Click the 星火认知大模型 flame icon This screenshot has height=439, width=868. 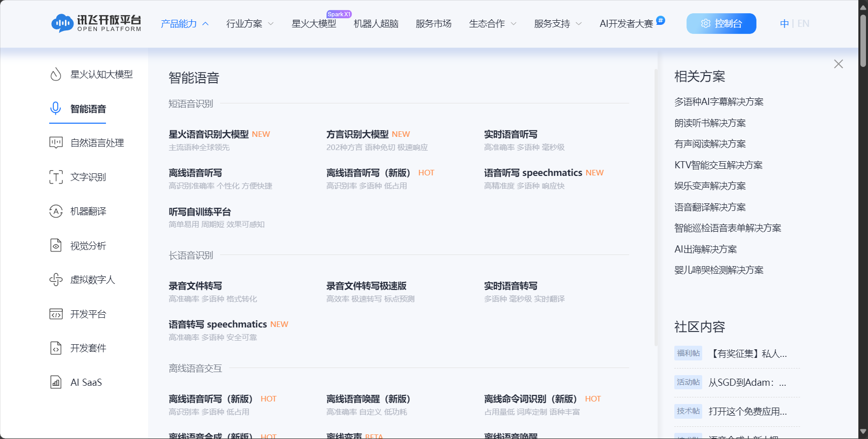[56, 75]
